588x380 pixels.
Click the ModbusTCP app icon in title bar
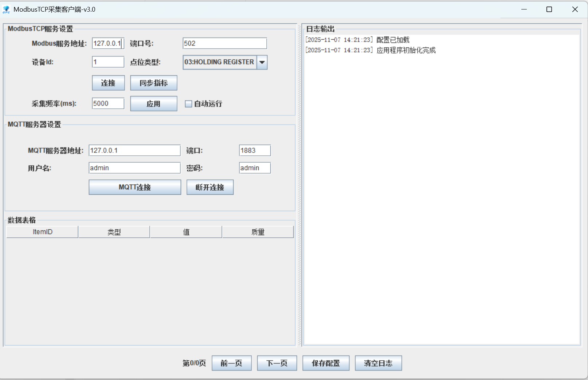pos(6,9)
